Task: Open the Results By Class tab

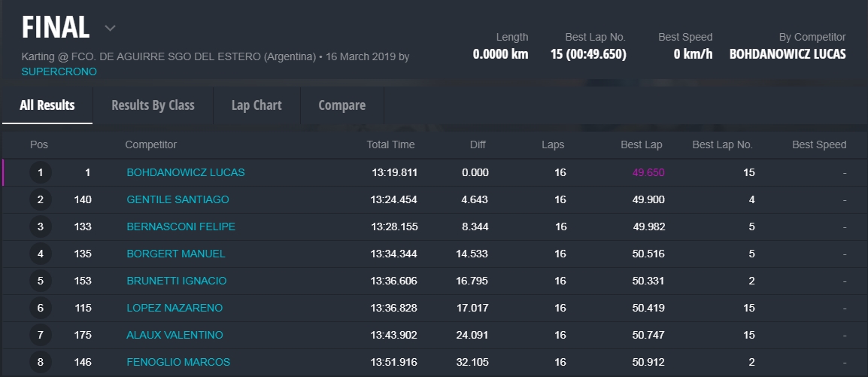Action: point(153,105)
